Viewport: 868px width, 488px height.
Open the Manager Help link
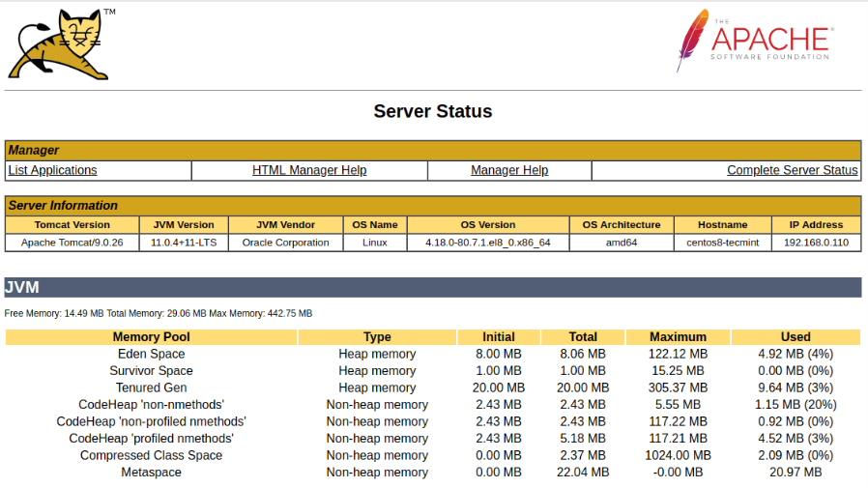(509, 170)
